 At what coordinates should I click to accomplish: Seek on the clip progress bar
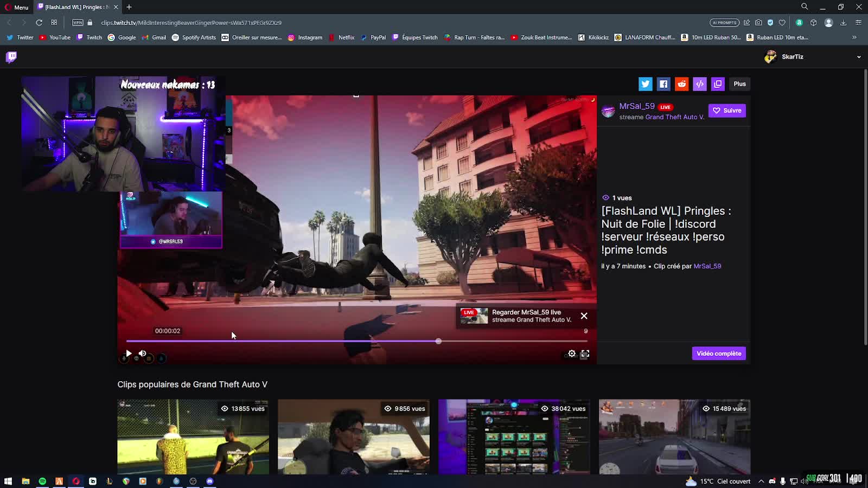click(x=357, y=341)
